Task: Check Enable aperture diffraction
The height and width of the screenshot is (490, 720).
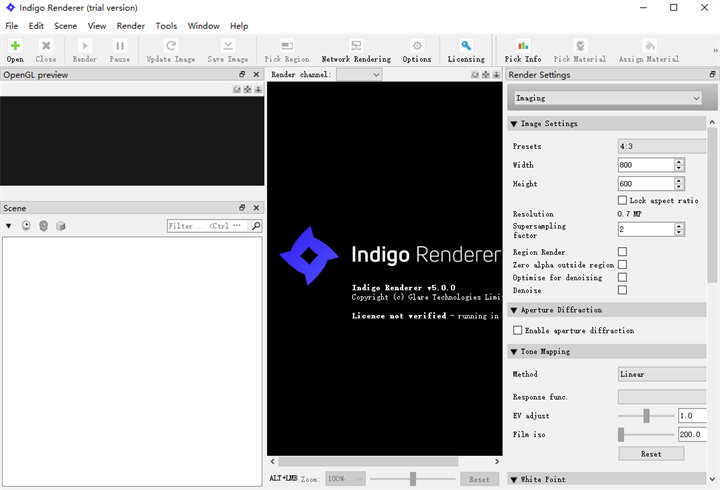Action: point(518,330)
